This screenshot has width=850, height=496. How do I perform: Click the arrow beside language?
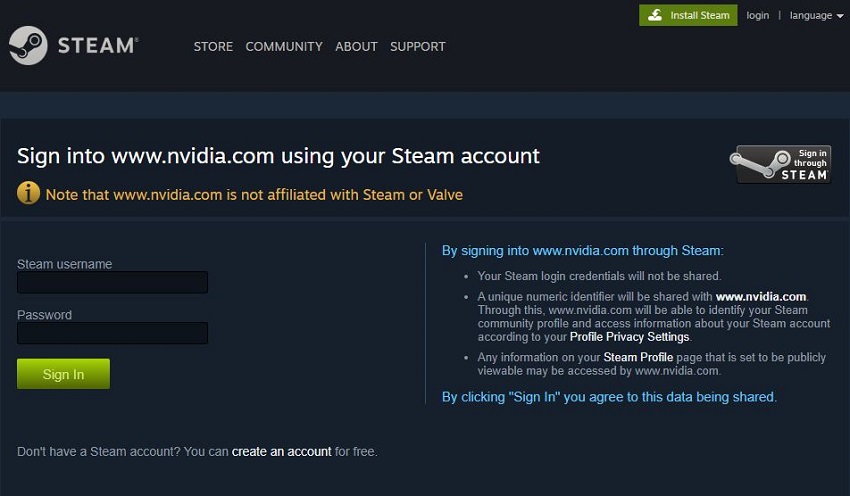(x=839, y=16)
